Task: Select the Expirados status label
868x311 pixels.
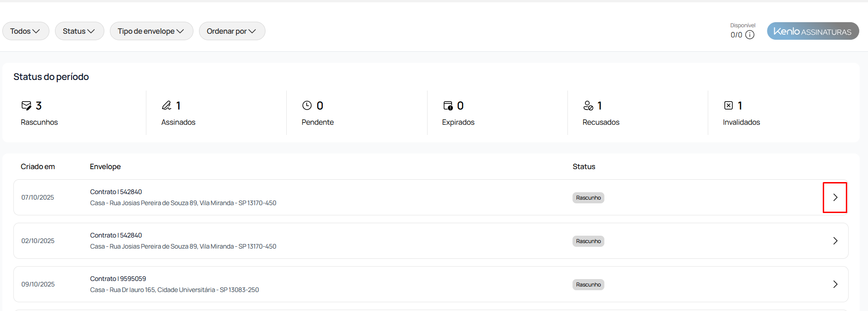Action: (x=458, y=122)
